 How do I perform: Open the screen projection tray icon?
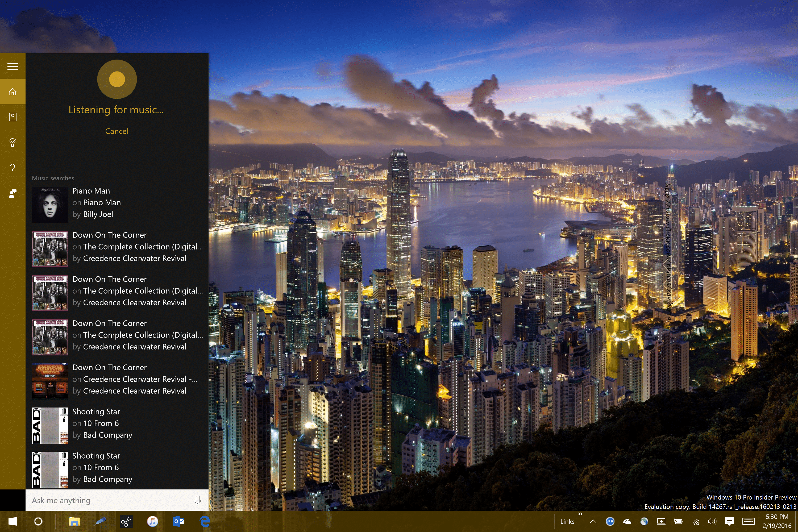(661, 521)
